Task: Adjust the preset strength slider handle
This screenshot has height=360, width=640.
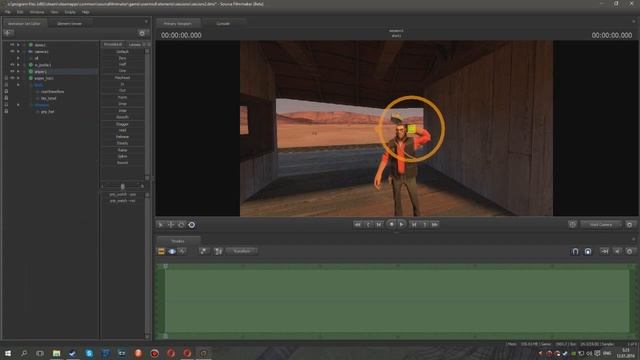Action: click(x=122, y=187)
